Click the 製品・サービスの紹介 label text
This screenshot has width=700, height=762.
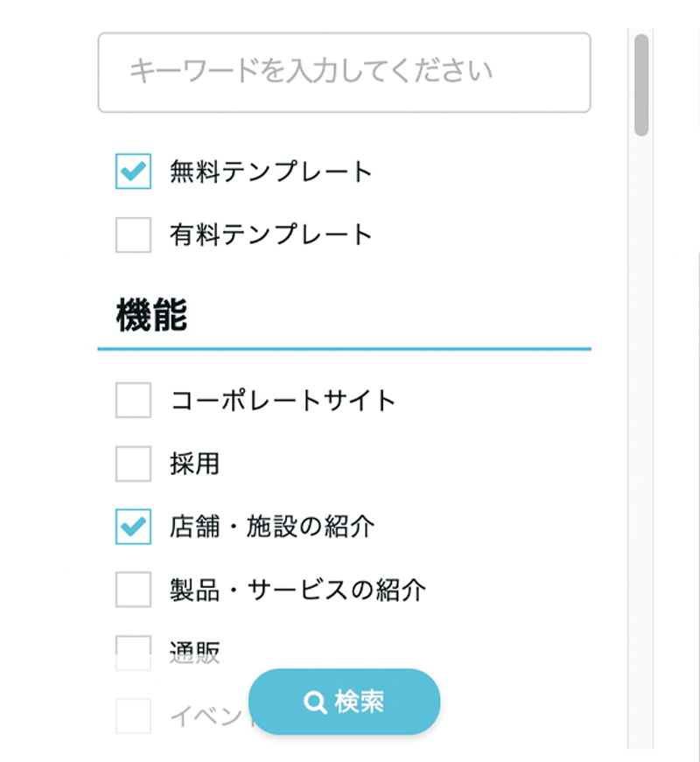pyautogui.click(x=297, y=589)
